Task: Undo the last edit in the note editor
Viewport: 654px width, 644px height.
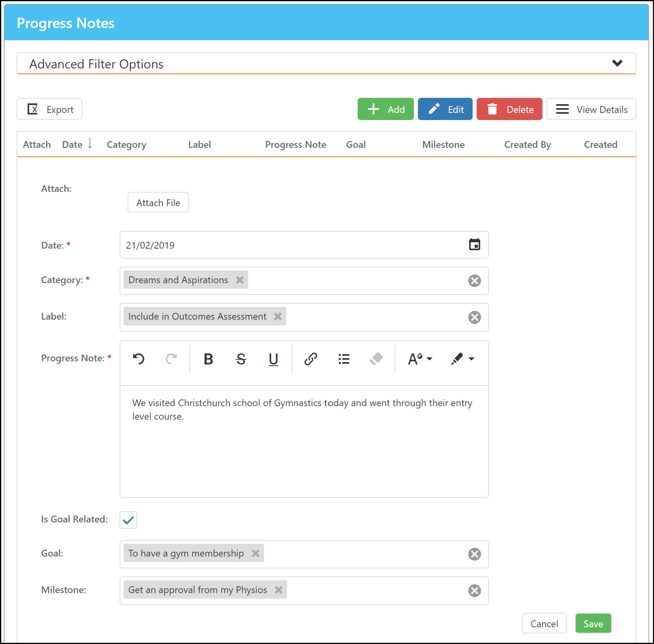Action: pos(139,359)
